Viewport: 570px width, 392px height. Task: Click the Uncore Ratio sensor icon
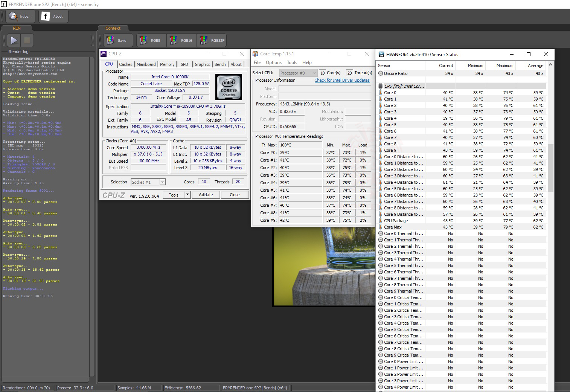381,73
